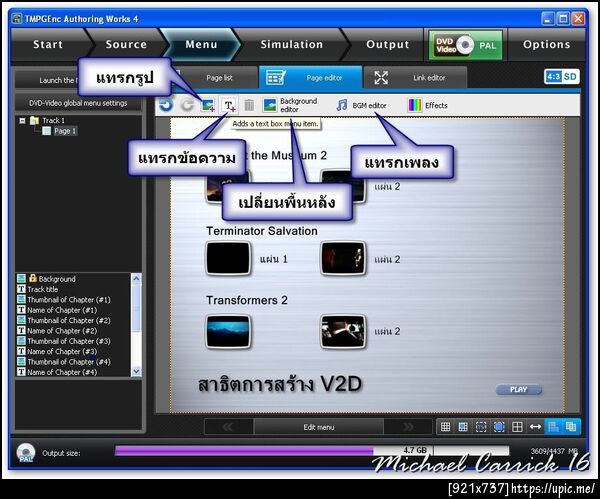Click the add text box icon
This screenshot has width=600, height=499.
tap(229, 105)
